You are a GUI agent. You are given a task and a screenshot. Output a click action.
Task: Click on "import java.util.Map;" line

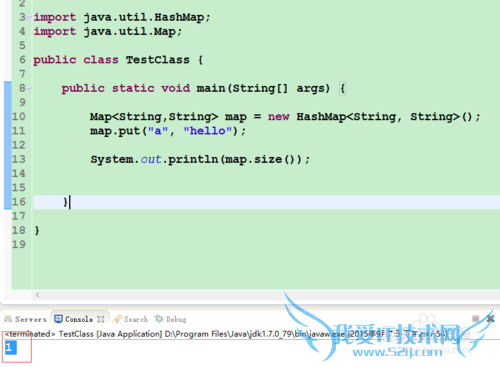[x=108, y=31]
